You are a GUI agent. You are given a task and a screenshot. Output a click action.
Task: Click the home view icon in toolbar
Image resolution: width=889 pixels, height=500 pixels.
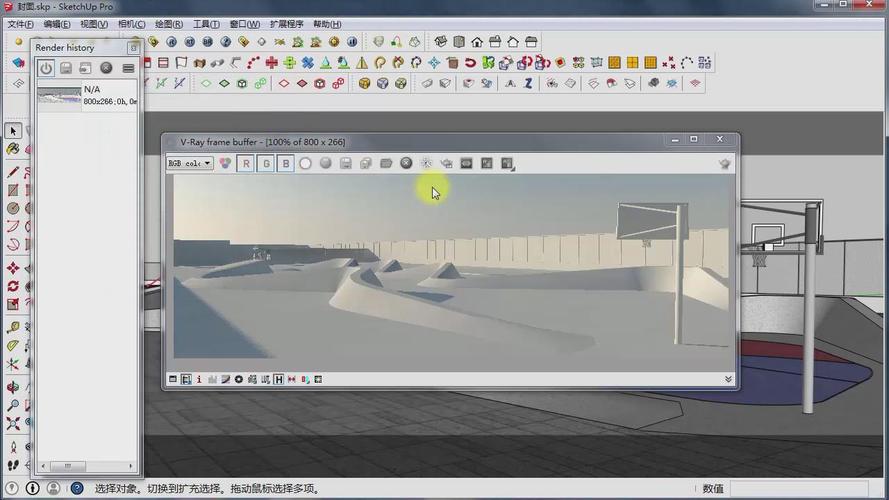[x=477, y=42]
